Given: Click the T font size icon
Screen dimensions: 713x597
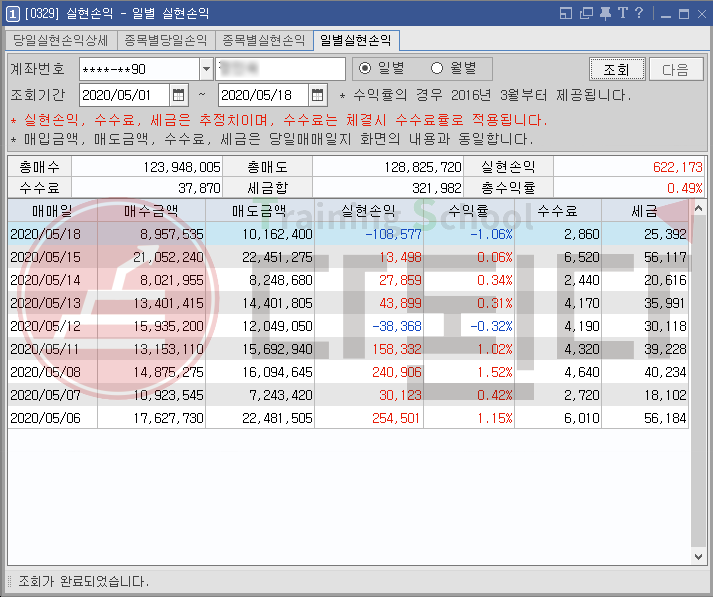Looking at the screenshot, I should click(x=623, y=13).
